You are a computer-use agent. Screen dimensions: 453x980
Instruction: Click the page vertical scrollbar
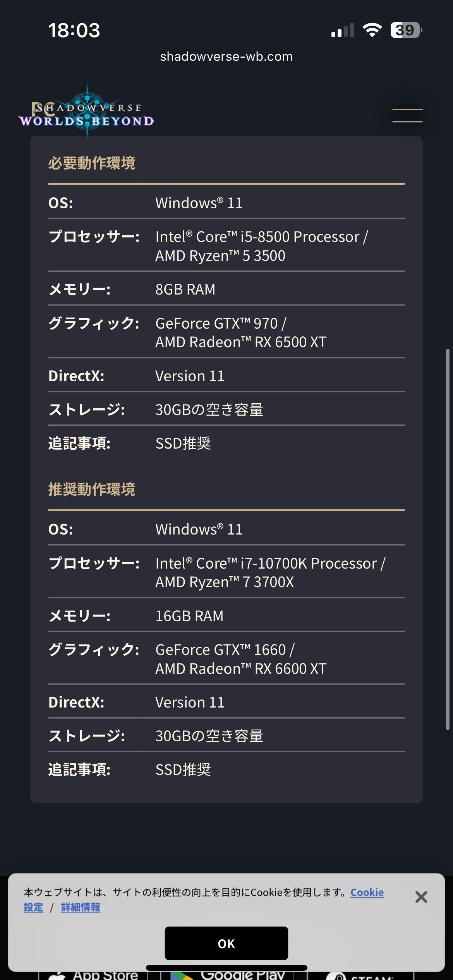(x=448, y=539)
